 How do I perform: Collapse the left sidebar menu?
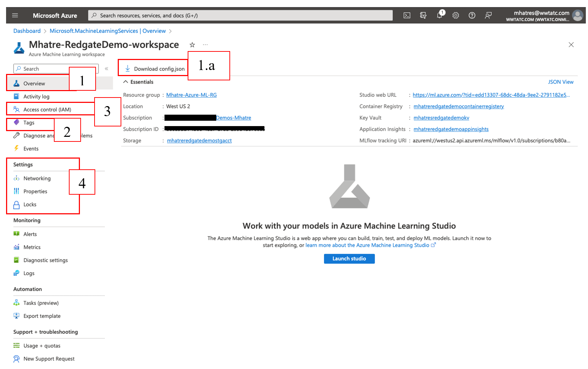[x=106, y=69]
